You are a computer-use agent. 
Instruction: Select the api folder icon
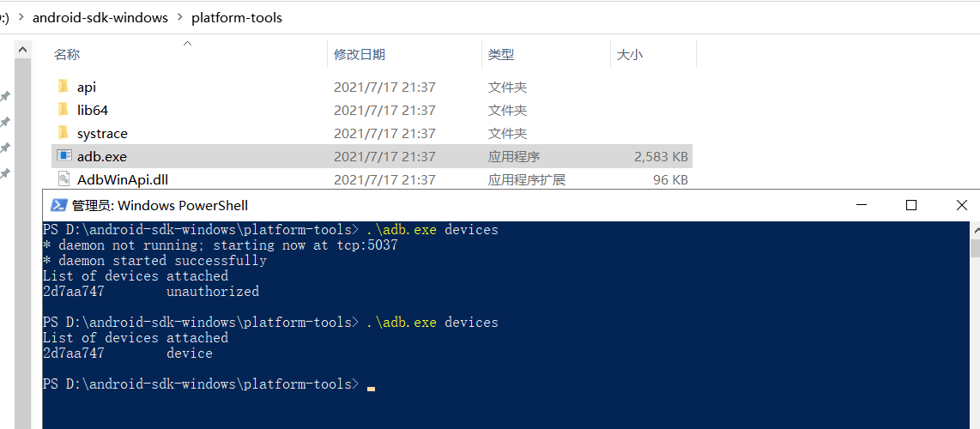point(64,87)
